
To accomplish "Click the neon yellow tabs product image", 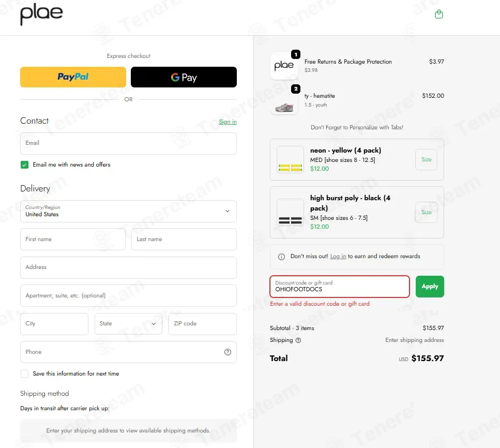I will 290,159.
